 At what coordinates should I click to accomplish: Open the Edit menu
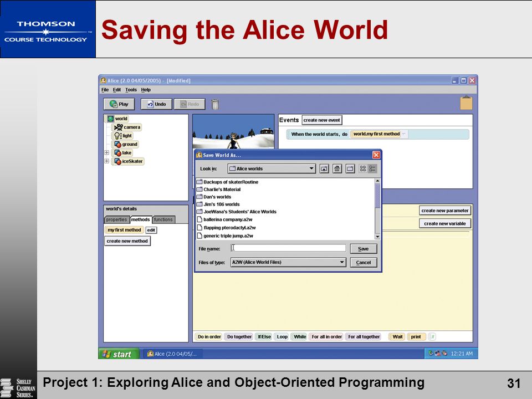117,90
